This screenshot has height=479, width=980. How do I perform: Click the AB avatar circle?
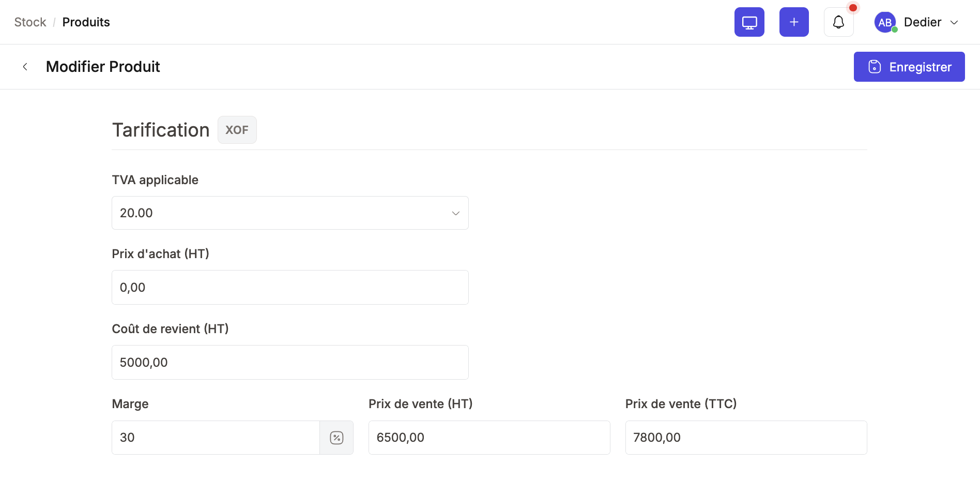pyautogui.click(x=885, y=22)
